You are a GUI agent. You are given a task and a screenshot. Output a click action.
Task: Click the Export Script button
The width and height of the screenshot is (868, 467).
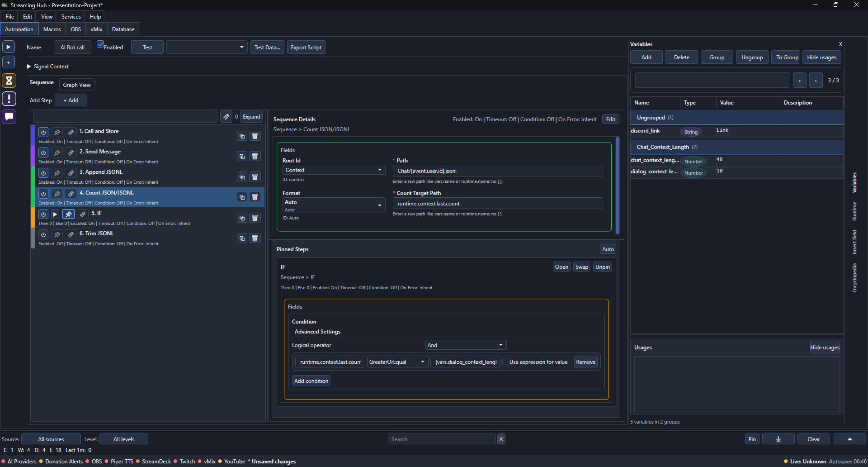[x=306, y=48]
